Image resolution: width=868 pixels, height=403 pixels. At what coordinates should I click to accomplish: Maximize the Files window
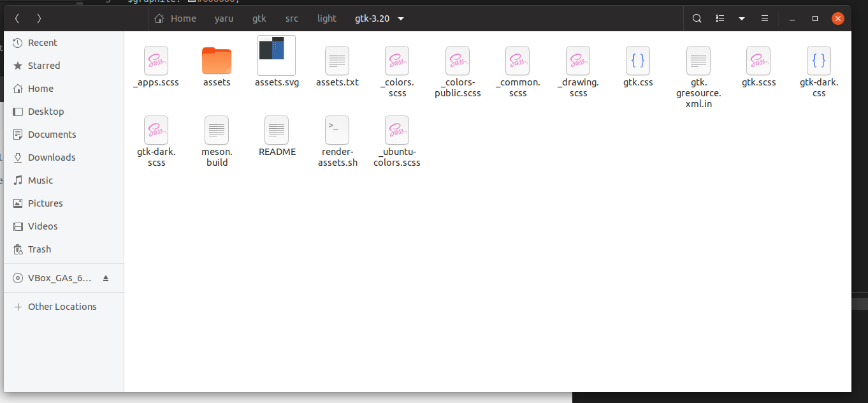click(x=815, y=18)
